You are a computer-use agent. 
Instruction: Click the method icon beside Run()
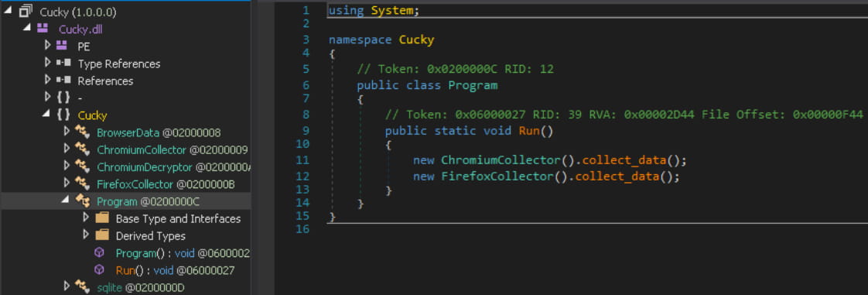99,269
